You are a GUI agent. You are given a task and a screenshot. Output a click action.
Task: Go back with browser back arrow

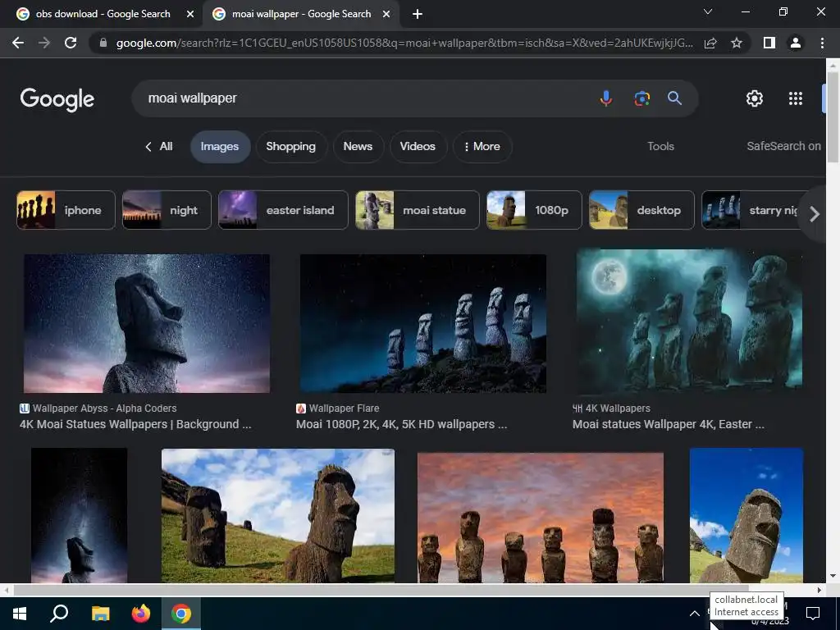(x=18, y=43)
